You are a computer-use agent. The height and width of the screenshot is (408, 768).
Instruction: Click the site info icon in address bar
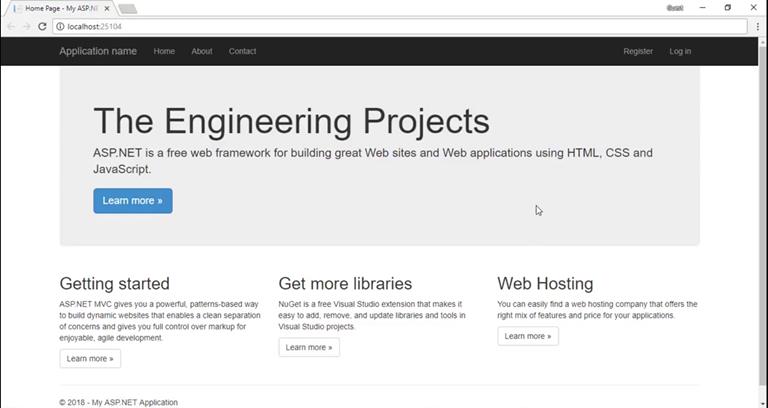[60, 26]
